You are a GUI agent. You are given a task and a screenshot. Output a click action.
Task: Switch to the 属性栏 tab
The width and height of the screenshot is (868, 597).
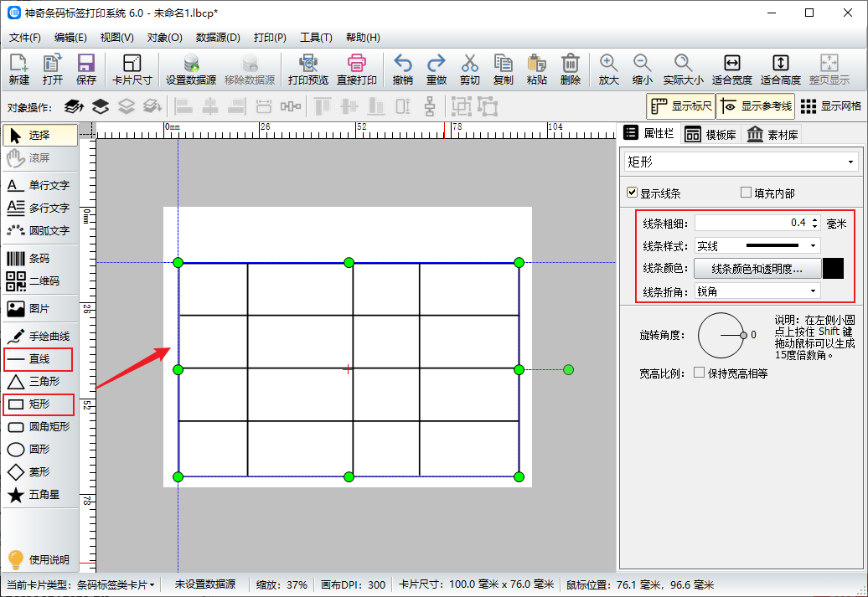pos(648,133)
